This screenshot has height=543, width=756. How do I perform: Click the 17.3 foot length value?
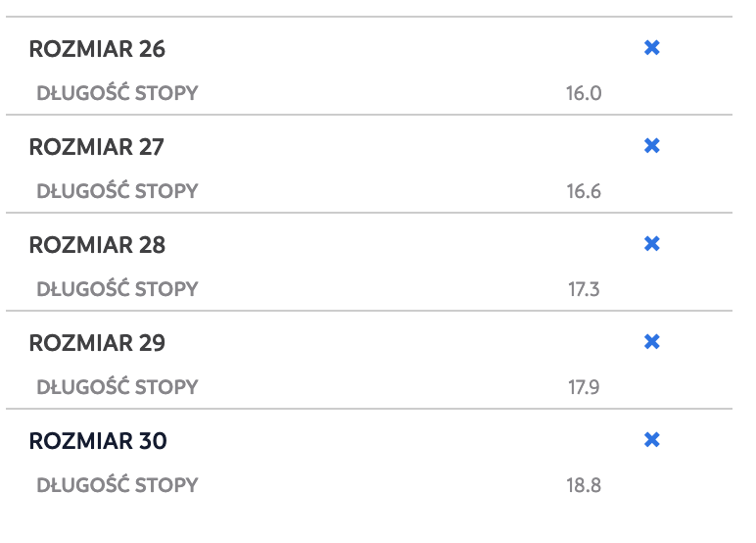point(584,289)
